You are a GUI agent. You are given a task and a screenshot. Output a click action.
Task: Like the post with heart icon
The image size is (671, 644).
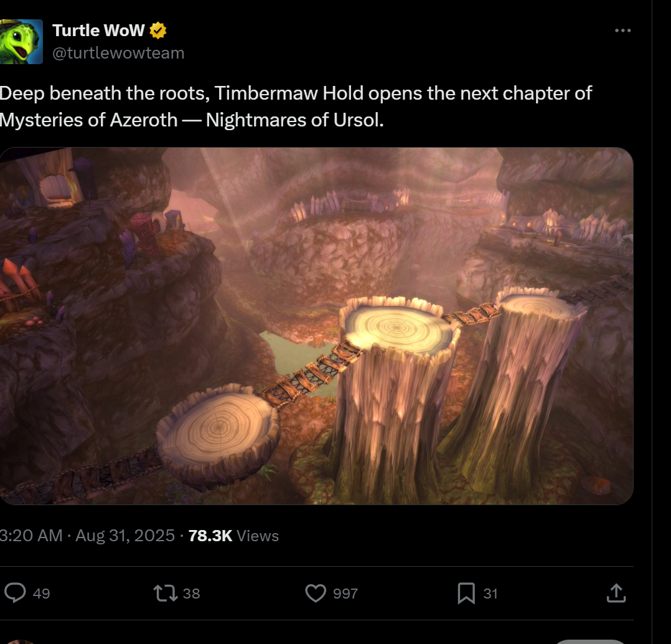(316, 593)
